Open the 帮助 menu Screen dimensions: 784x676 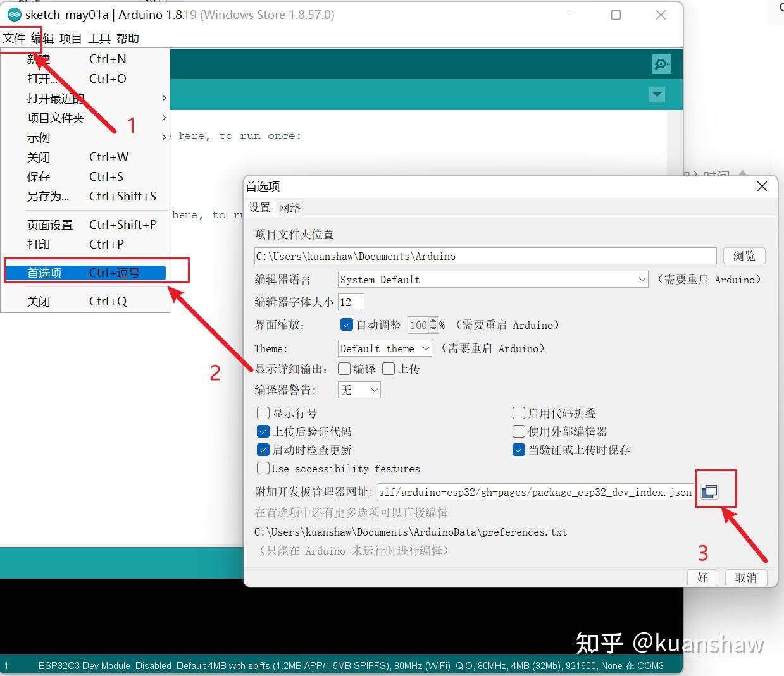(128, 38)
